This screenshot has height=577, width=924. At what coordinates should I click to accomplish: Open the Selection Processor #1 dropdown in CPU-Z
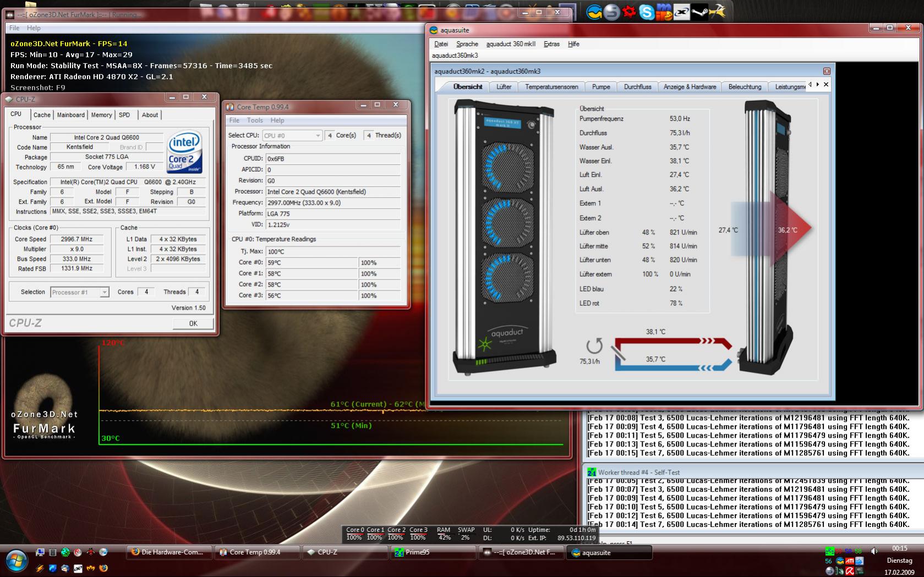80,292
